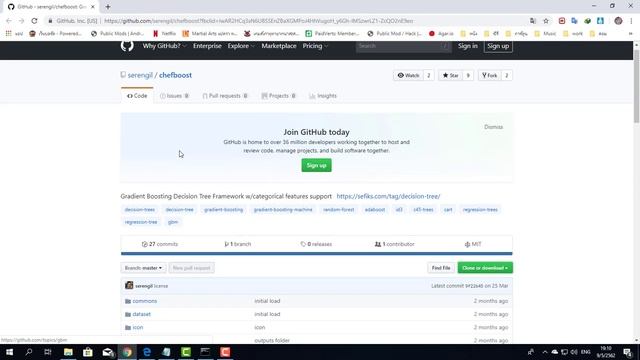
Task: Open the Clone or download dropdown
Action: point(485,268)
